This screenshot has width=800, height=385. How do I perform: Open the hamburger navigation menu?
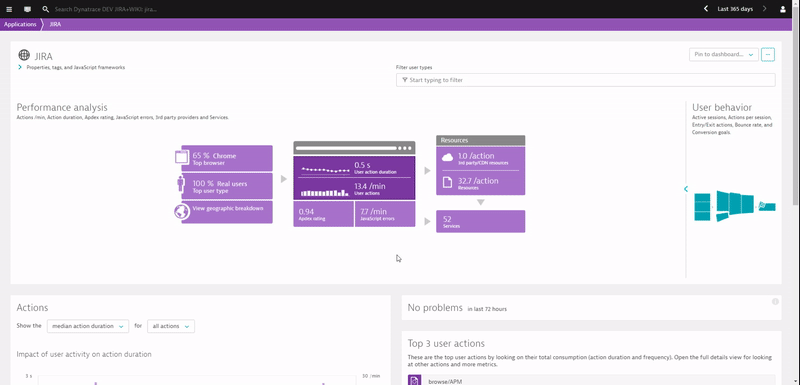point(9,9)
